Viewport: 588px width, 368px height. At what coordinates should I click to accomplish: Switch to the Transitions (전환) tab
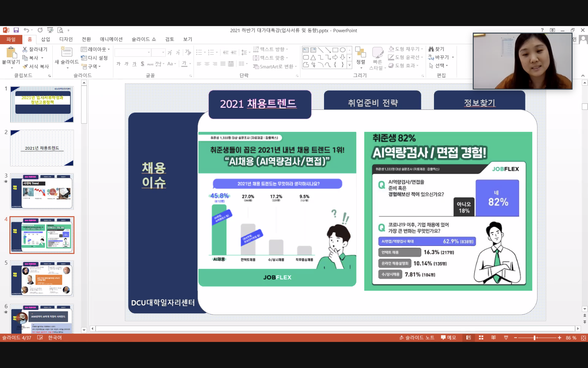[x=86, y=39]
